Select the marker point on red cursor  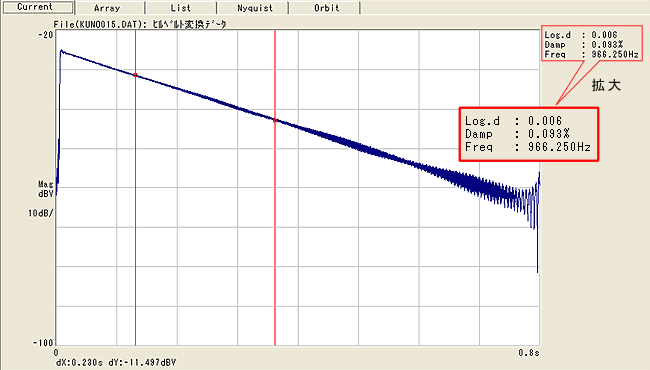[x=275, y=120]
